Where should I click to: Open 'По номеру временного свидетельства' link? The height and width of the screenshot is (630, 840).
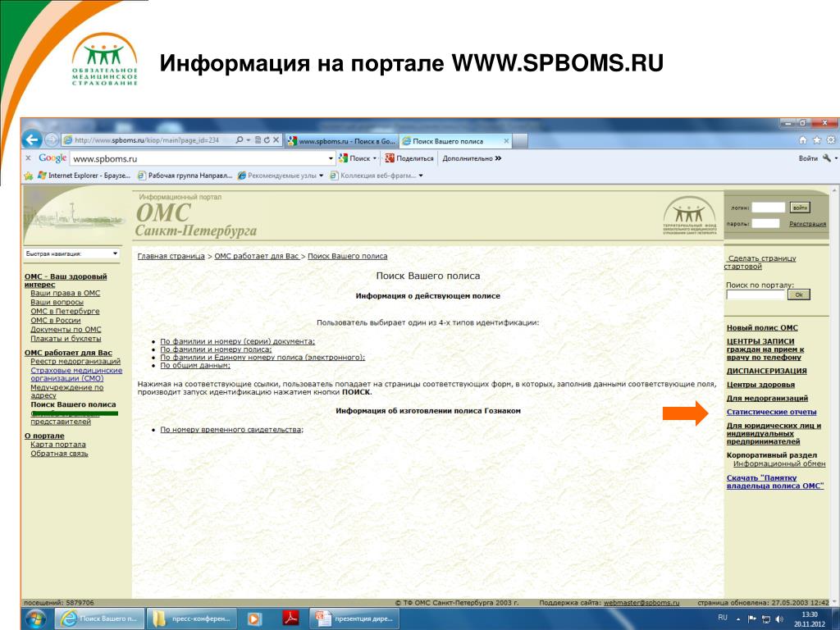pos(231,430)
